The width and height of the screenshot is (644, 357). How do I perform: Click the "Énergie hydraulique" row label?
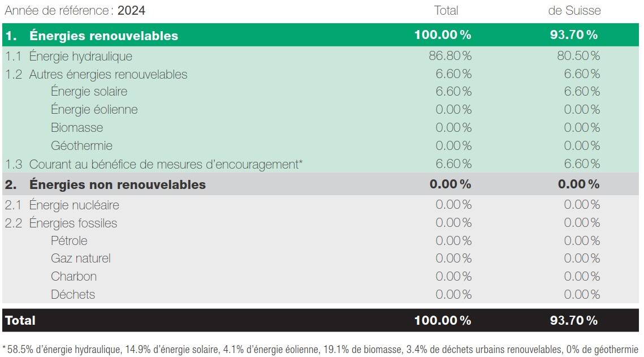pos(80,56)
